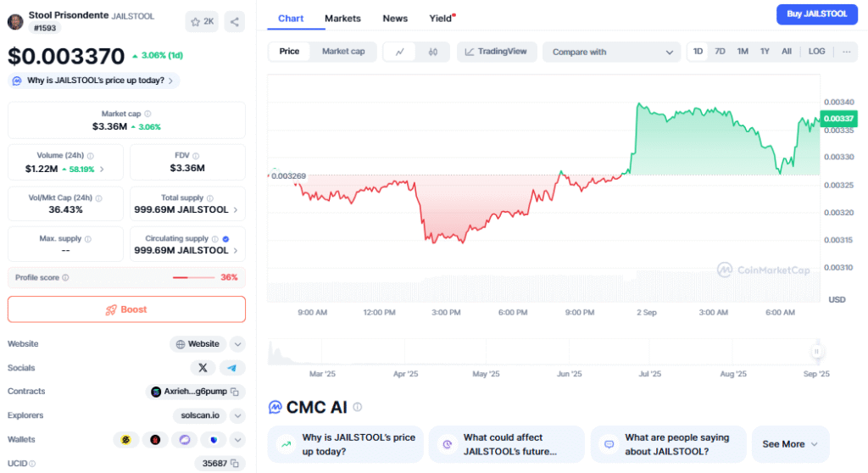The height and width of the screenshot is (473, 868).
Task: Expand the See More dropdown
Action: [x=791, y=444]
